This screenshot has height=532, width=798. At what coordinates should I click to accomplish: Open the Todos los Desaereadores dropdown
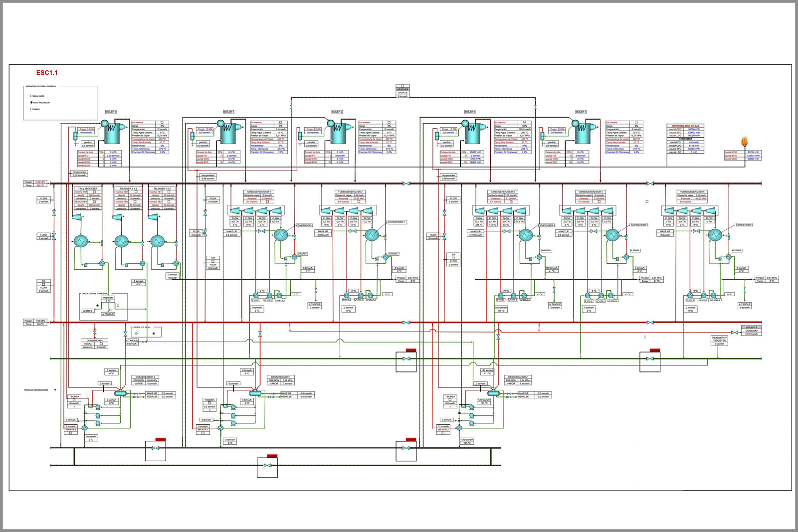click(55, 390)
